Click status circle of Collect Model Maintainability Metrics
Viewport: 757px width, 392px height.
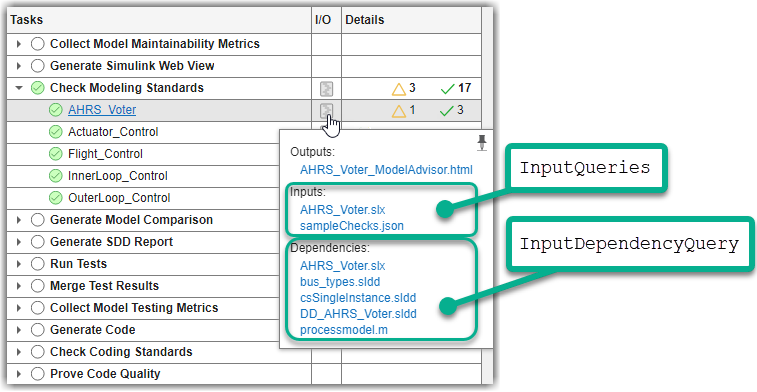[x=38, y=44]
